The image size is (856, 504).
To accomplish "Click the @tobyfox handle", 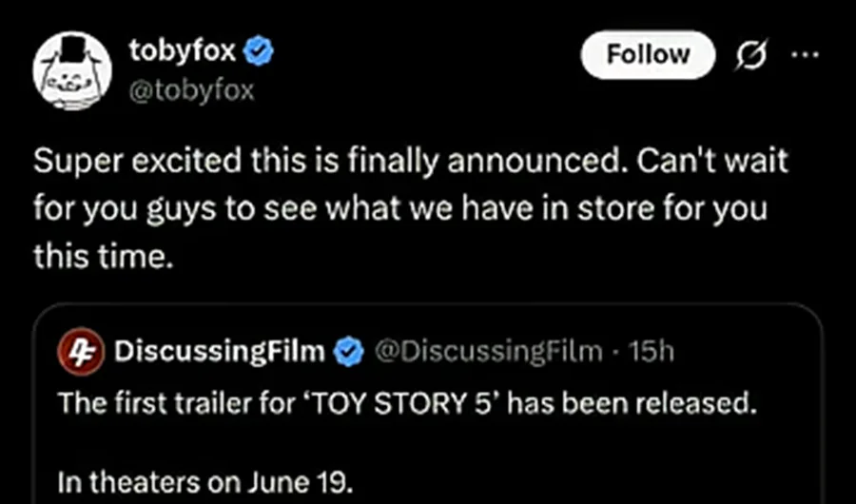I will [191, 92].
